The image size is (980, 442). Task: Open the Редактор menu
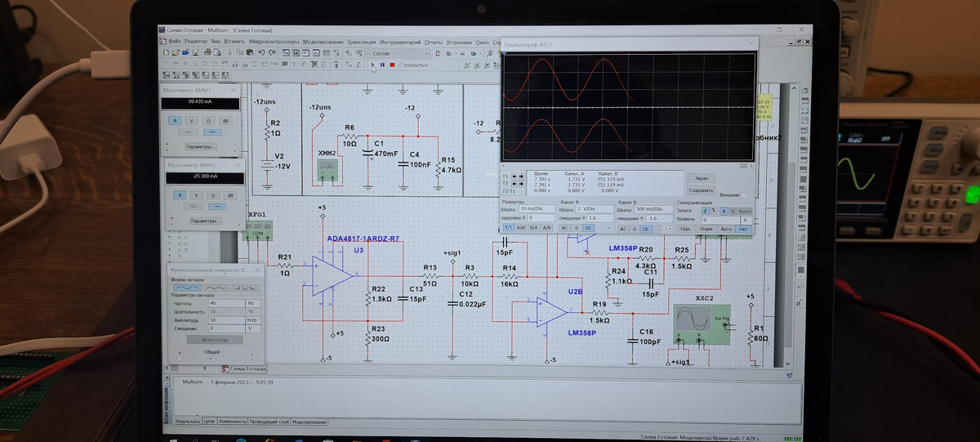tap(196, 42)
